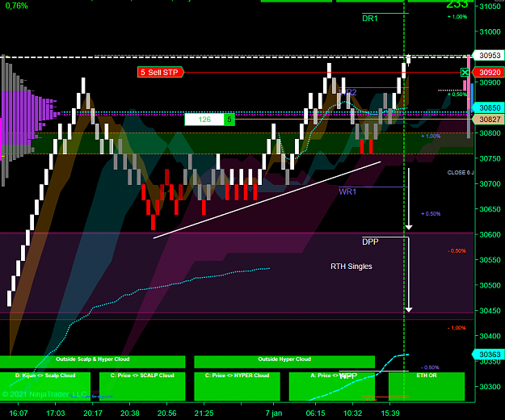Click the 30900 price axis label
505x420 pixels.
(490, 82)
